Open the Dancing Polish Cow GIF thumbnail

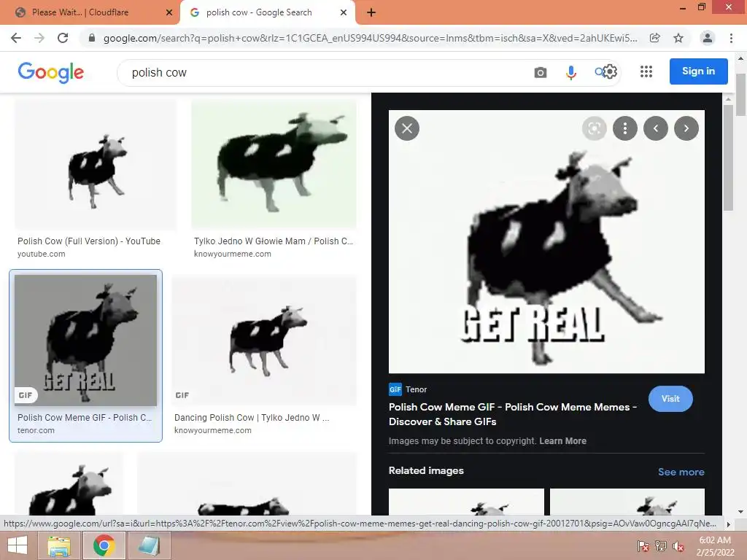pos(264,341)
